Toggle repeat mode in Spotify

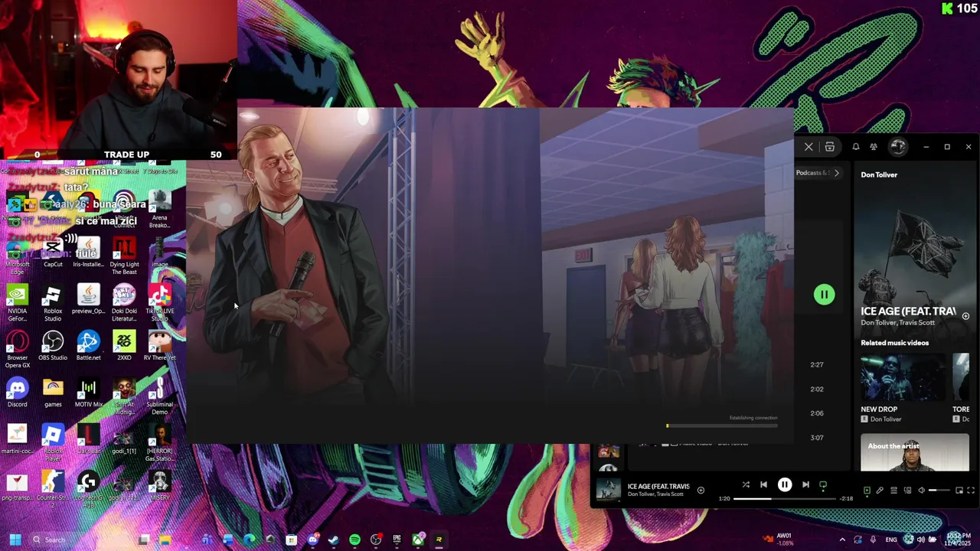pos(823,484)
